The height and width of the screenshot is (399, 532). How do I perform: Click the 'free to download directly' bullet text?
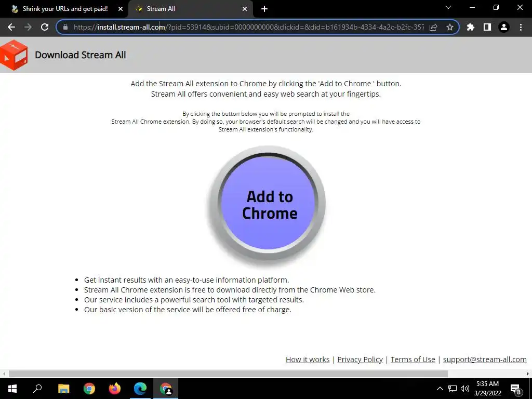coord(230,290)
